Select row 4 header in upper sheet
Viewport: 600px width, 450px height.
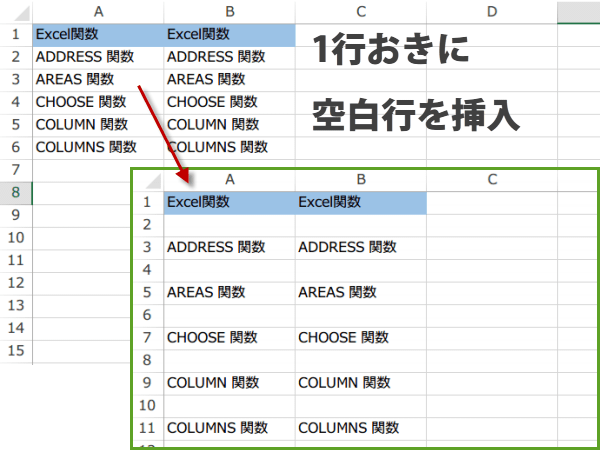click(16, 103)
